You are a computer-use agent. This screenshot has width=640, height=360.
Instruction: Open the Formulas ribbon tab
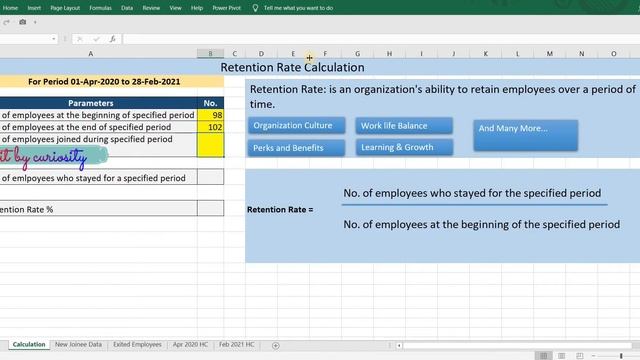(100, 8)
